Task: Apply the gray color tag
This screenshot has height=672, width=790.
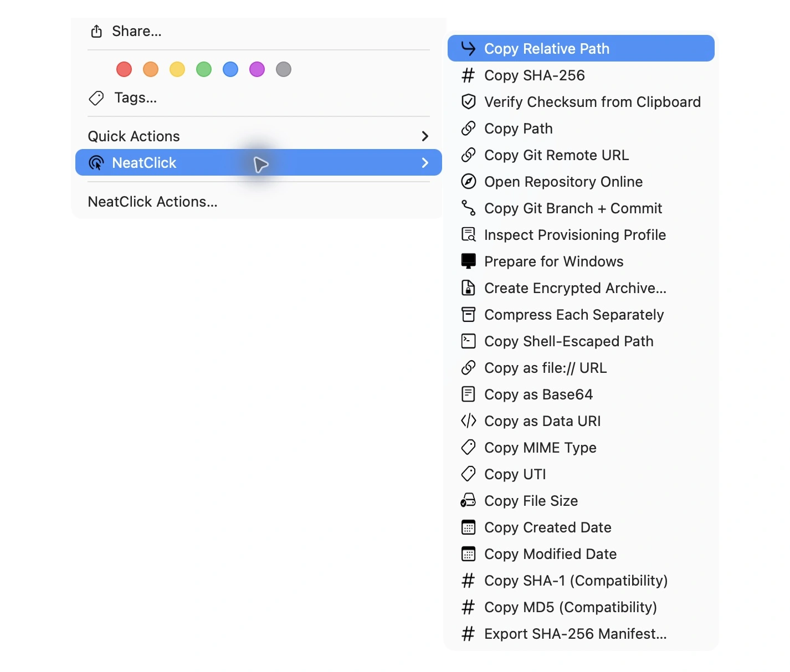Action: pos(284,69)
